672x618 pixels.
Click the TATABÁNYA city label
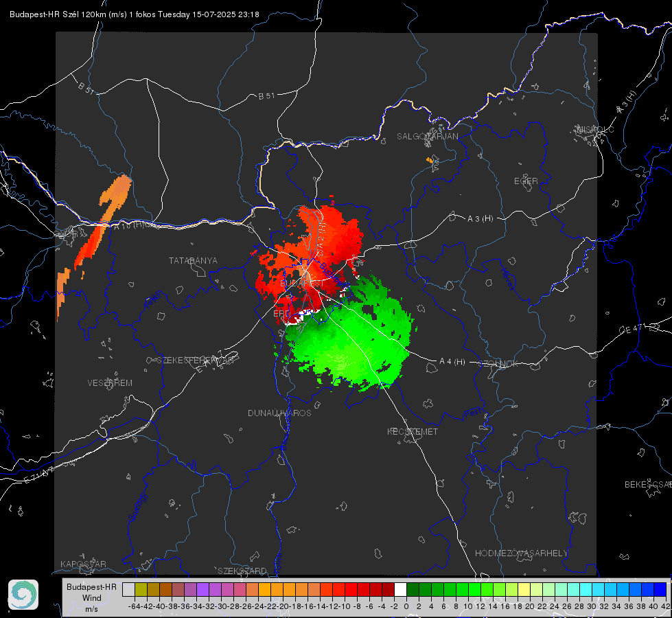193,260
